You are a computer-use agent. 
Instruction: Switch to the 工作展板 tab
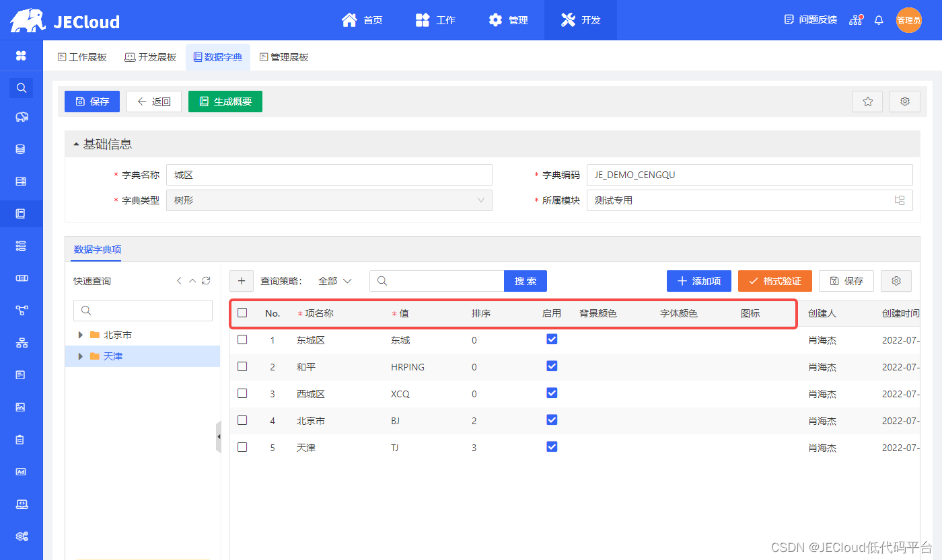82,57
